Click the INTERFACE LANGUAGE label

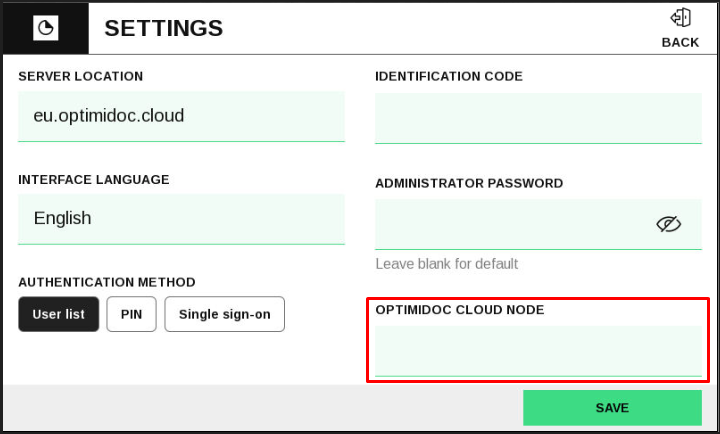94,180
